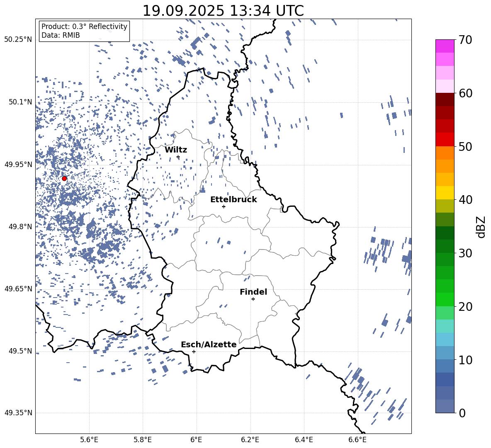This screenshot has width=491, height=448.
Task: Select the Ettelbruck station cross marker
Action: pyautogui.click(x=224, y=206)
